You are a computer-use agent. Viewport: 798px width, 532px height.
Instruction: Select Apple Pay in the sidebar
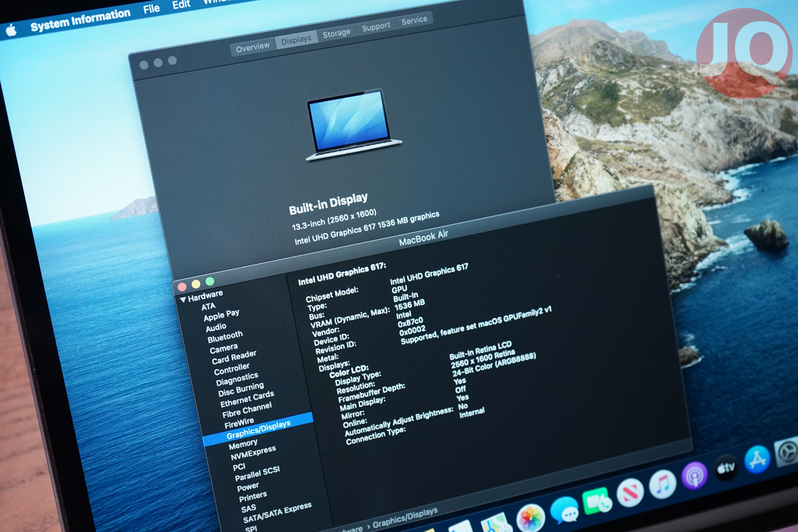pos(221,315)
